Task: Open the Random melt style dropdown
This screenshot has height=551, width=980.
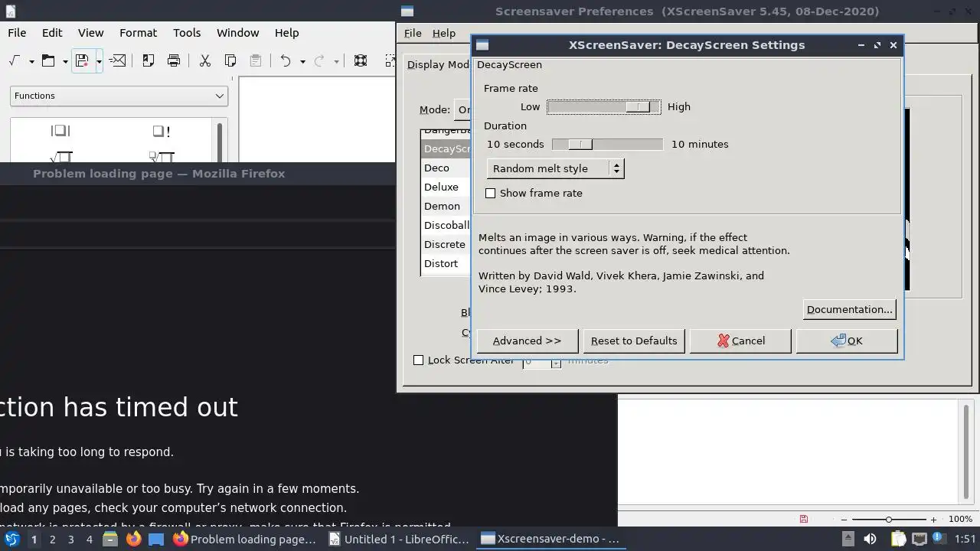Action: pos(556,168)
